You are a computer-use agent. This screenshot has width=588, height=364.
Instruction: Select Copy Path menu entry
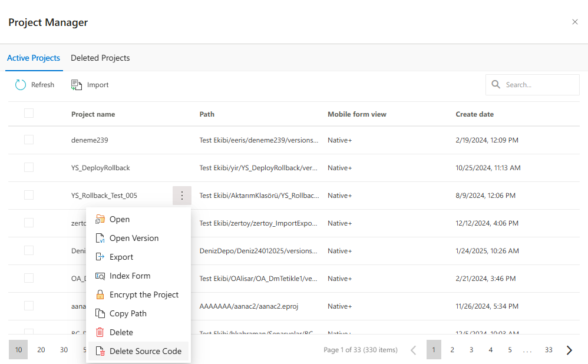(x=137, y=313)
